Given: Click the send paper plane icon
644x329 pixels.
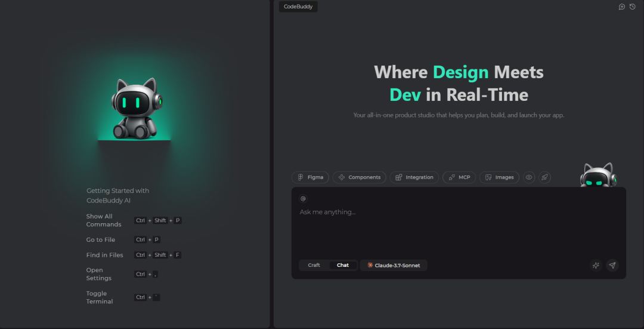Looking at the screenshot, I should (x=612, y=265).
